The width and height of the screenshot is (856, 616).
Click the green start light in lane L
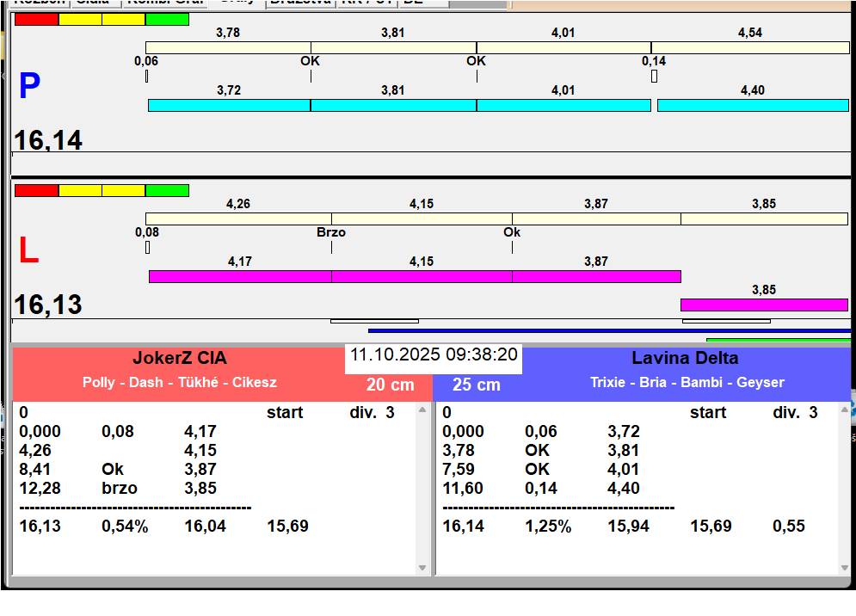click(x=167, y=190)
